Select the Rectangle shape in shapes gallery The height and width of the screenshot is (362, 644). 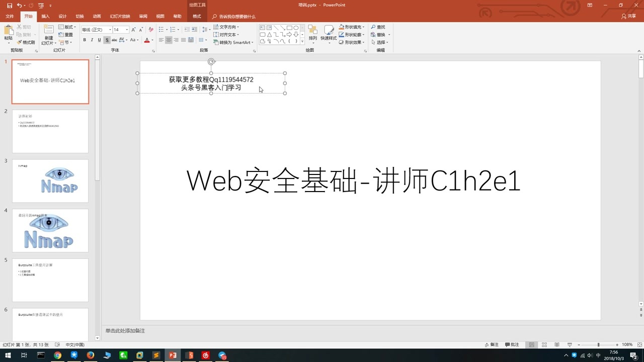pos(289,28)
